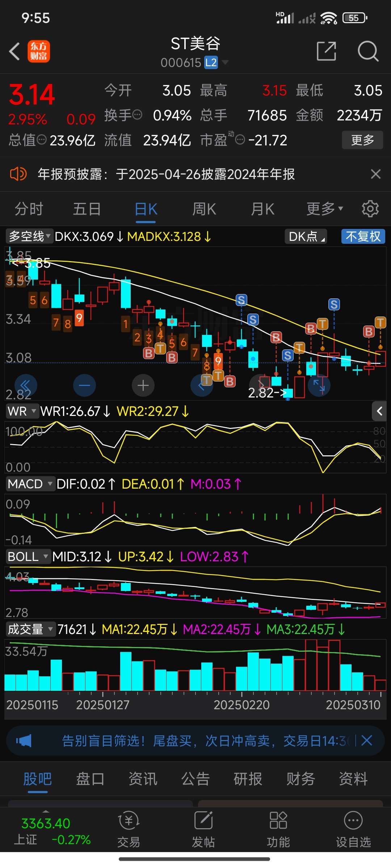The image size is (391, 868).
Task: Tap the MACD DIF:0.02 value
Action: pos(86,484)
